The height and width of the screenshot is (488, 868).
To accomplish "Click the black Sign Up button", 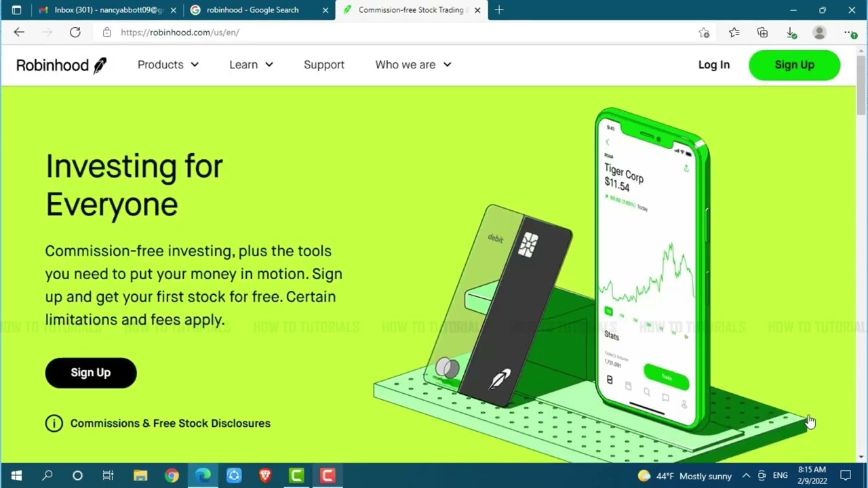I will pos(91,373).
